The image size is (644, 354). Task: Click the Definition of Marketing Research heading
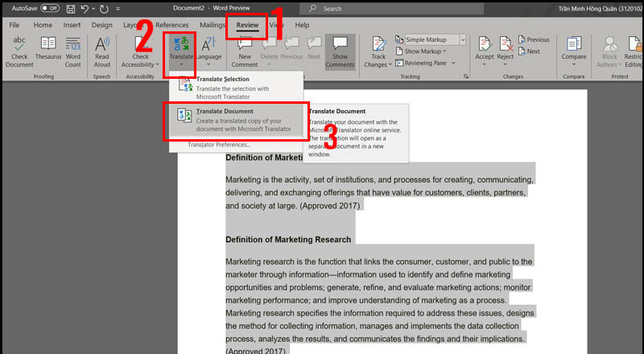coord(288,240)
